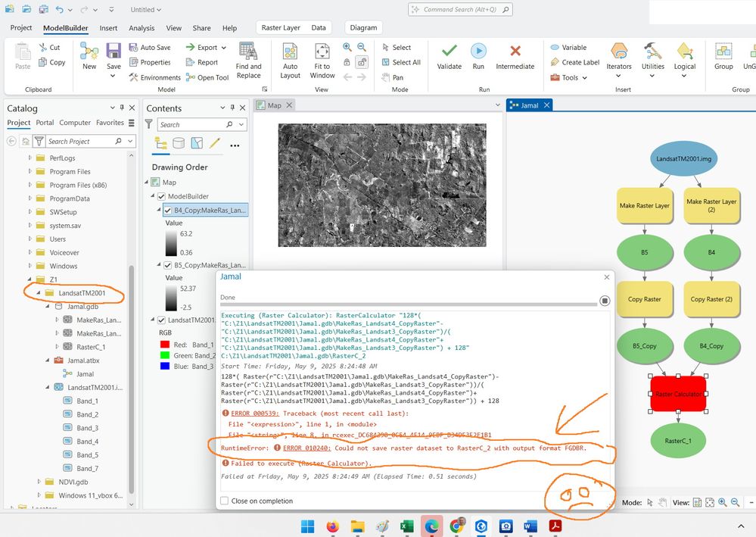This screenshot has width=756, height=537.
Task: Toggle Auto Save option
Action: (150, 47)
